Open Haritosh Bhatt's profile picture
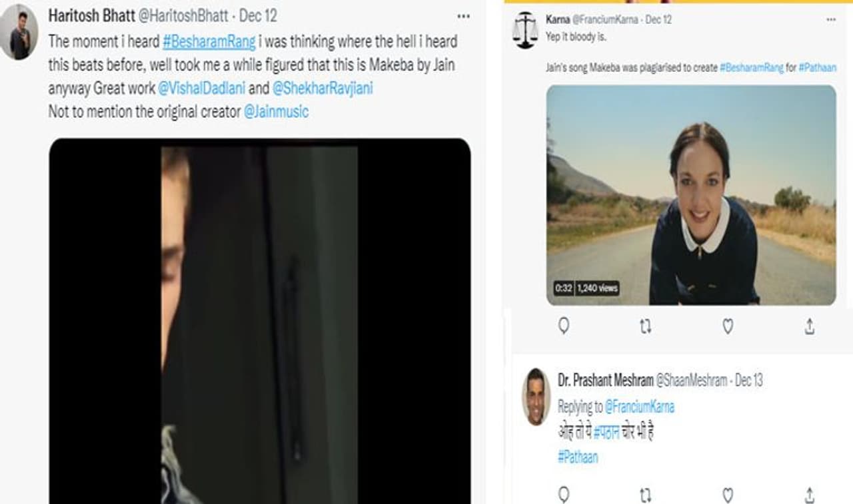Viewport: 853px width, 504px height. [x=19, y=32]
